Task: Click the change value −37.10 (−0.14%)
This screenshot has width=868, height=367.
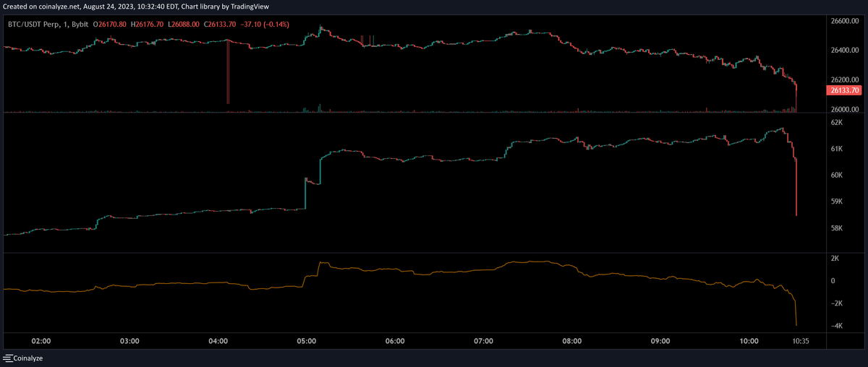Action: click(x=265, y=25)
